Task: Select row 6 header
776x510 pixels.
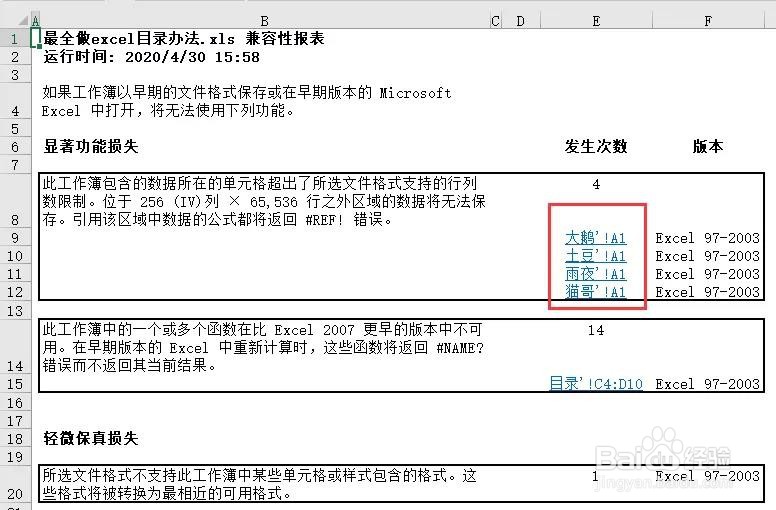Action: pyautogui.click(x=15, y=147)
